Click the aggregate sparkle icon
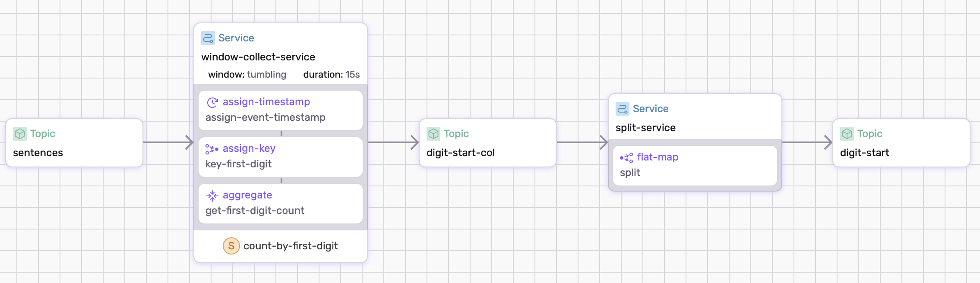Viewport: 980px width, 283px height. point(212,195)
